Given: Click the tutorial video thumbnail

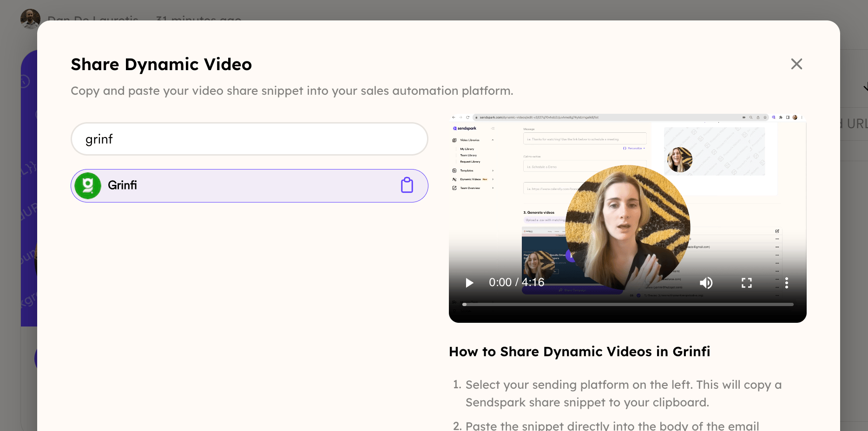Looking at the screenshot, I should tap(628, 218).
